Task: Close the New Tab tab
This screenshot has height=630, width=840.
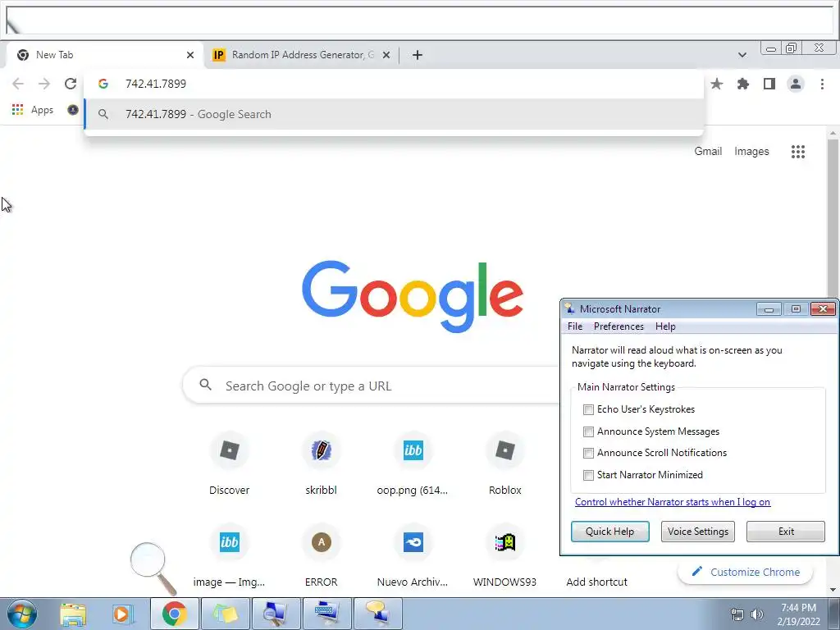Action: tap(190, 55)
